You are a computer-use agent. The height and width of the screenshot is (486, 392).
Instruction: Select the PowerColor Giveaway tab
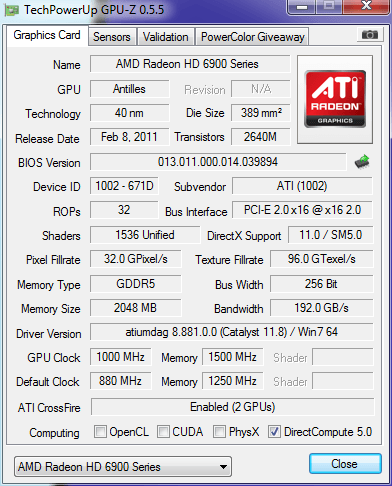click(x=253, y=37)
